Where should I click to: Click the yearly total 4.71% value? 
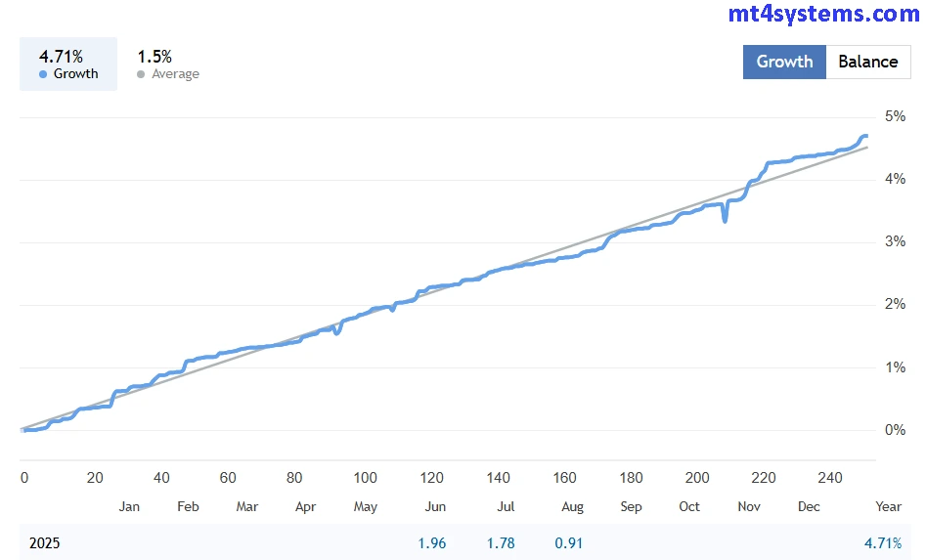[x=883, y=543]
